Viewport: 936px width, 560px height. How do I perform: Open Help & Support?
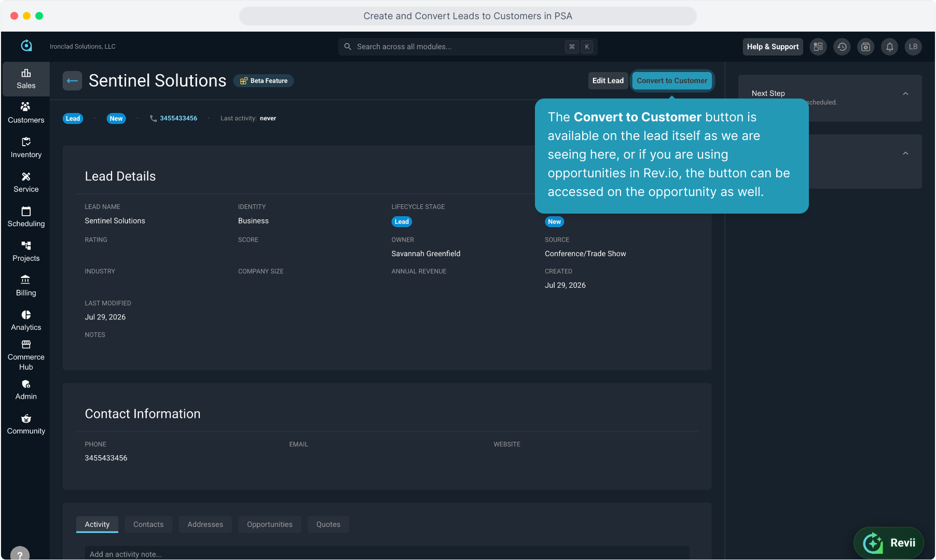click(773, 47)
